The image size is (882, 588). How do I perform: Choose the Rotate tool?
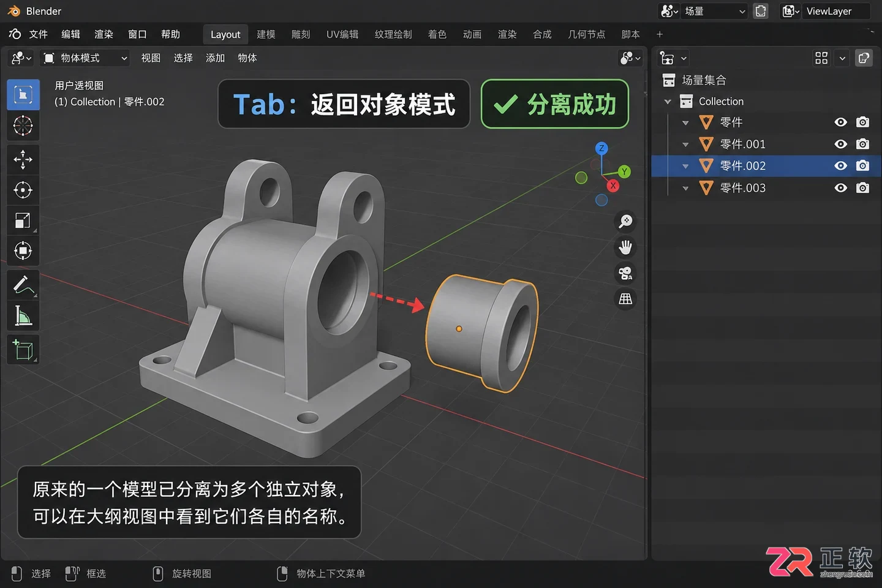(23, 190)
